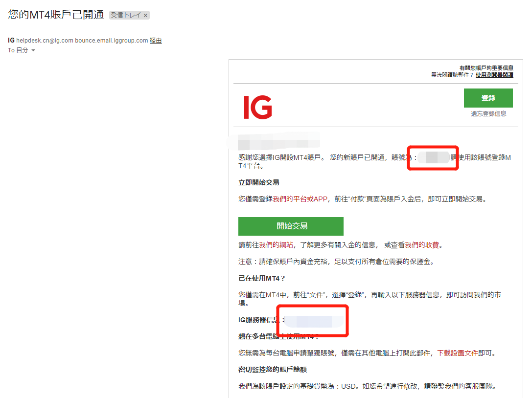Click the green 開始交易 button

pos(291,226)
